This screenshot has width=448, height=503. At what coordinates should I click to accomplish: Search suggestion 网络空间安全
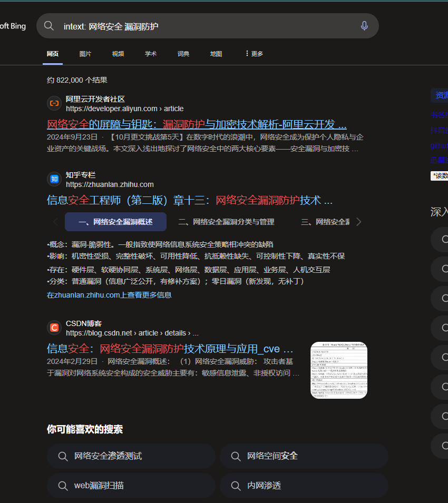304,456
